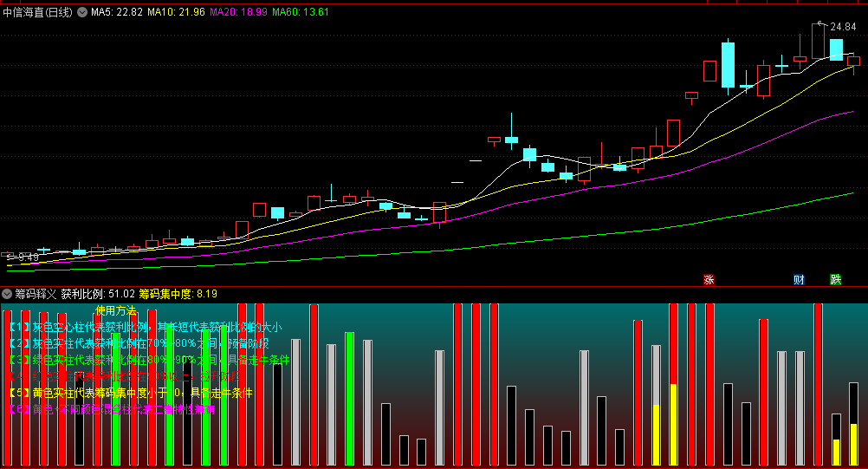Image resolution: width=868 pixels, height=469 pixels.
Task: Select the last yellow-and-black indicator bar
Action: click(853, 424)
